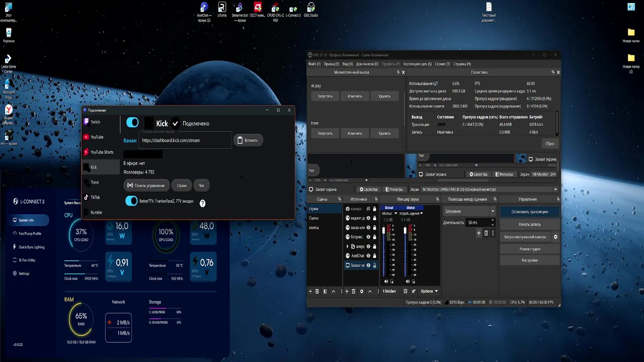Open the Сервис menu in OBS

point(443,64)
